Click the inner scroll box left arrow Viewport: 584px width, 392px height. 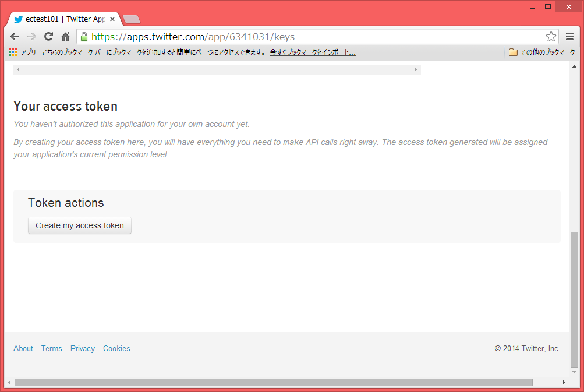(x=18, y=70)
